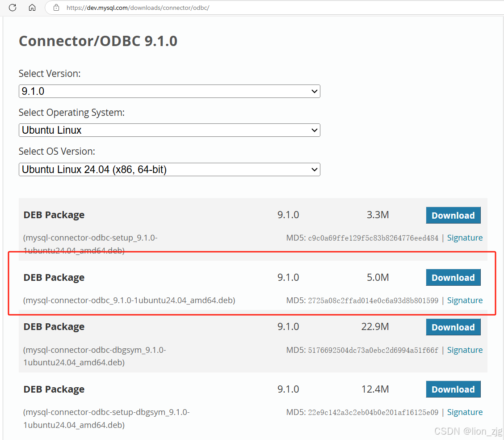Download the 12.4M odbc-setup-dbgsym DEB package
Viewport: 504px width, 440px height.
[x=453, y=389]
